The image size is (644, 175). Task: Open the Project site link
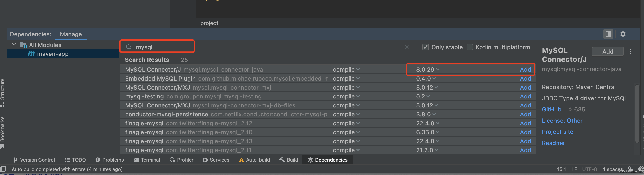pyautogui.click(x=557, y=132)
